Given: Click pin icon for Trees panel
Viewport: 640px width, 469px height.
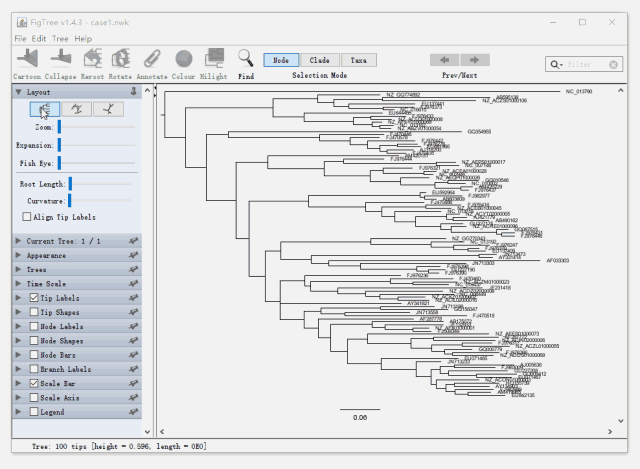Looking at the screenshot, I should click(x=133, y=270).
